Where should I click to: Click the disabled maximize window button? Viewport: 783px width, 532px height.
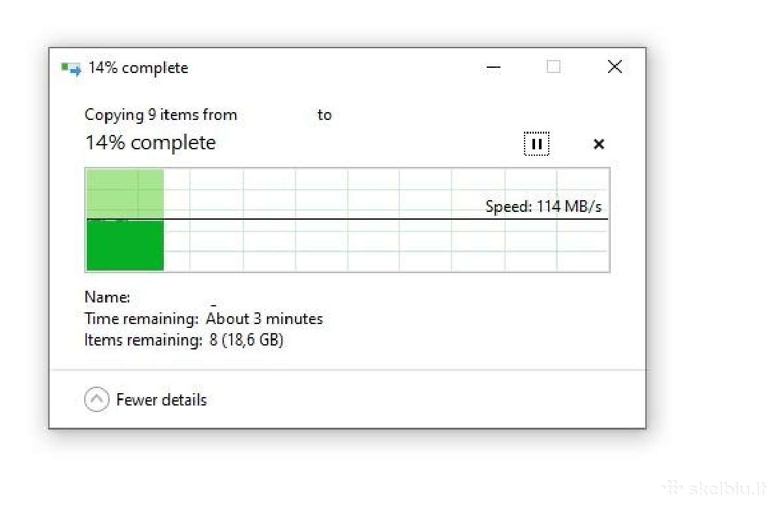tap(553, 66)
